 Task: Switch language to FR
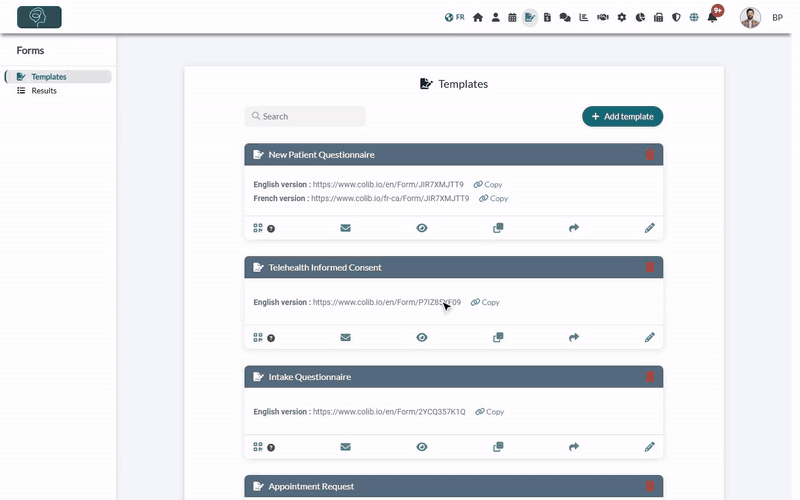tap(455, 17)
